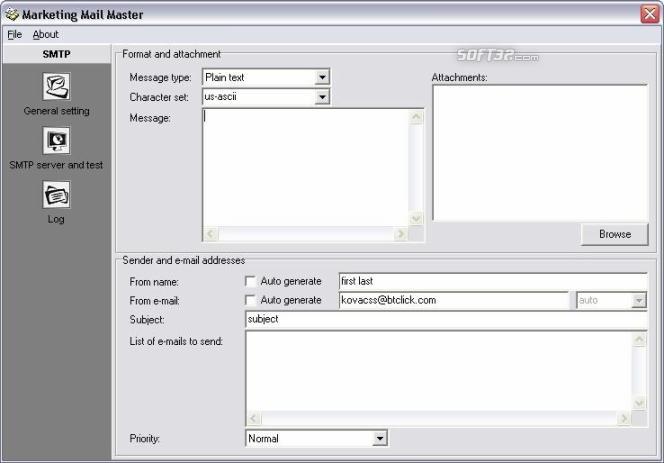Click the From e-mail address field
664x463 pixels.
coord(454,300)
